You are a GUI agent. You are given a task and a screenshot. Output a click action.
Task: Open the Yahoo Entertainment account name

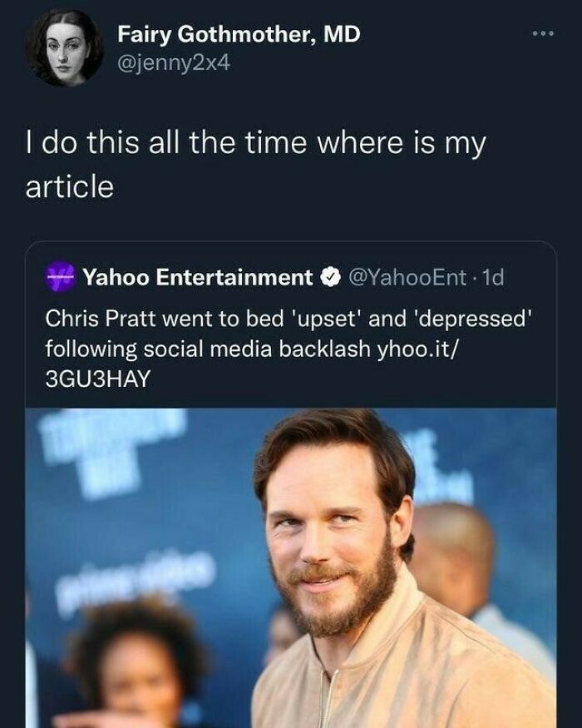tap(197, 277)
